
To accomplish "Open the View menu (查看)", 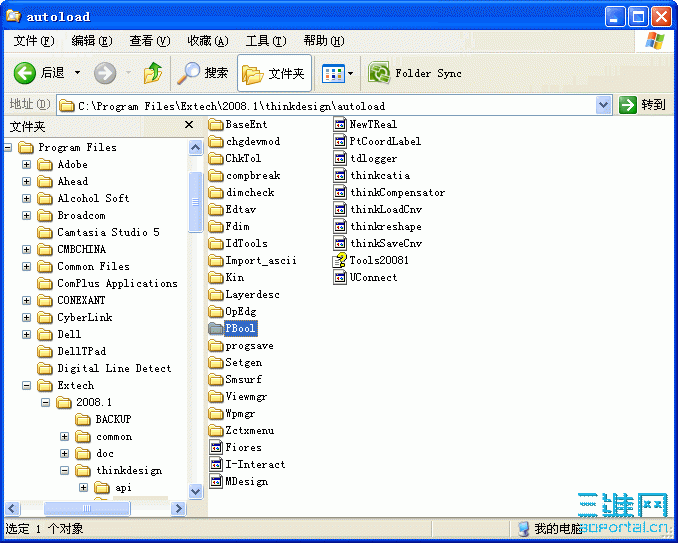I will coord(150,41).
